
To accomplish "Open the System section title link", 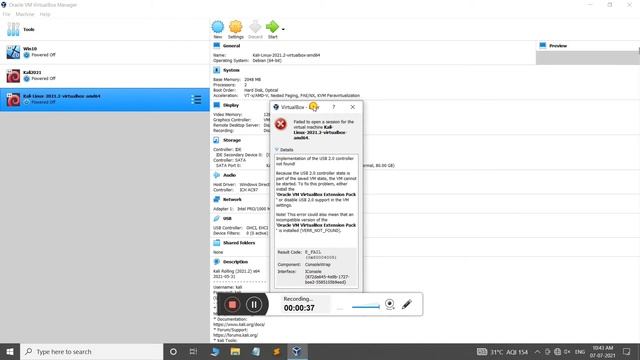I will 231,70.
